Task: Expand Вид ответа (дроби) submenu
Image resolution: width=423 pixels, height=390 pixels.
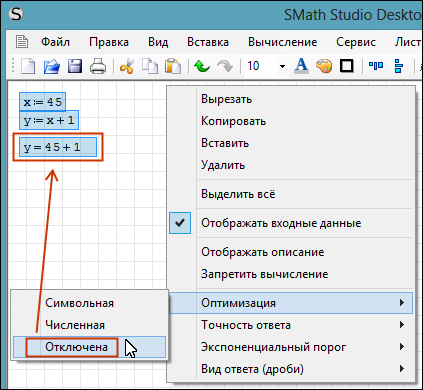Action: 291,369
